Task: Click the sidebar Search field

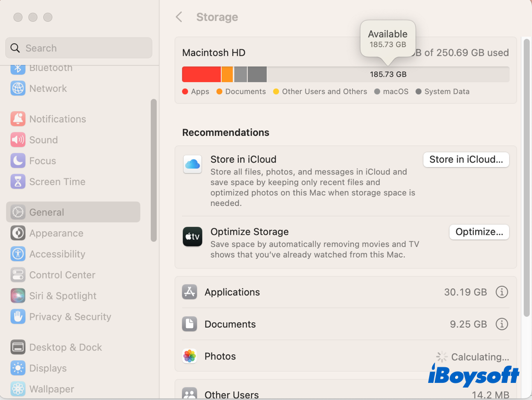Action: point(79,48)
